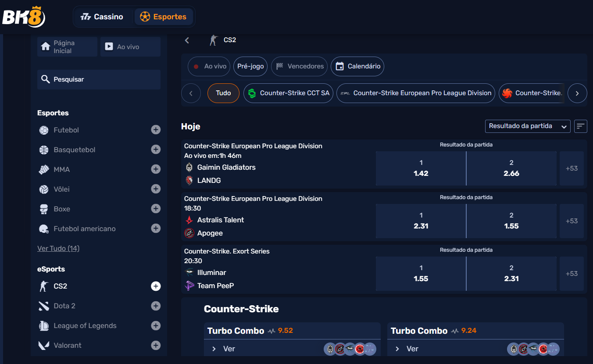This screenshot has width=593, height=364.
Task: Switch to the Esportes tab
Action: 164,17
